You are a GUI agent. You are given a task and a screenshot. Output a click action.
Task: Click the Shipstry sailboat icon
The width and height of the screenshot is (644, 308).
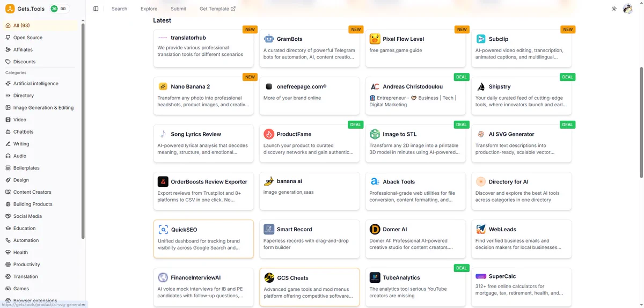click(x=480, y=86)
